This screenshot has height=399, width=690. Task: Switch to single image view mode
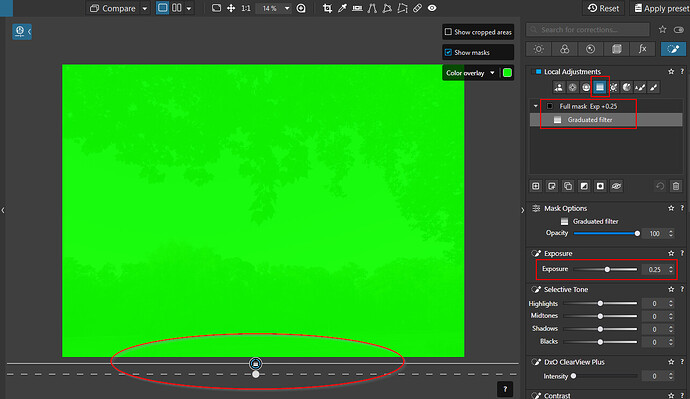[x=162, y=8]
